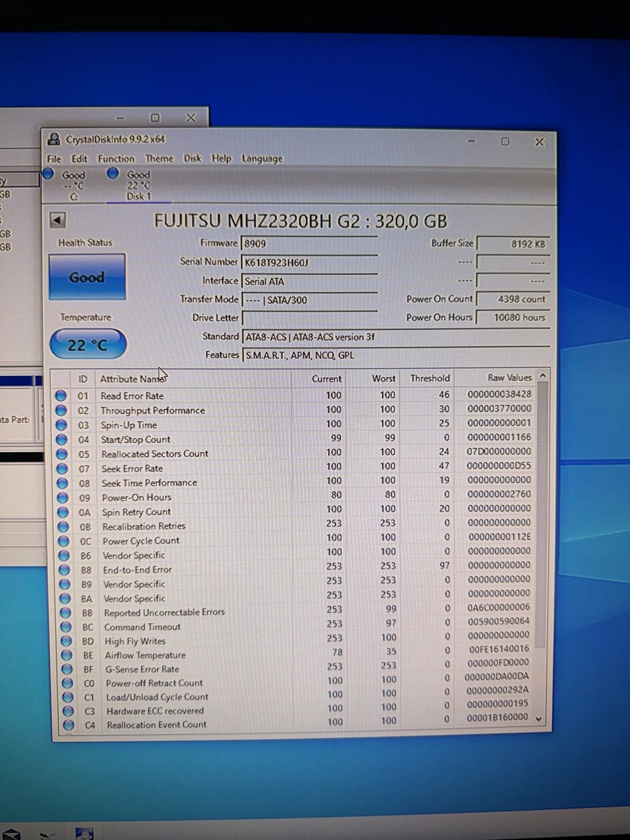Click the Standard field ATA8-ACS
The width and height of the screenshot is (630, 840).
(395, 337)
